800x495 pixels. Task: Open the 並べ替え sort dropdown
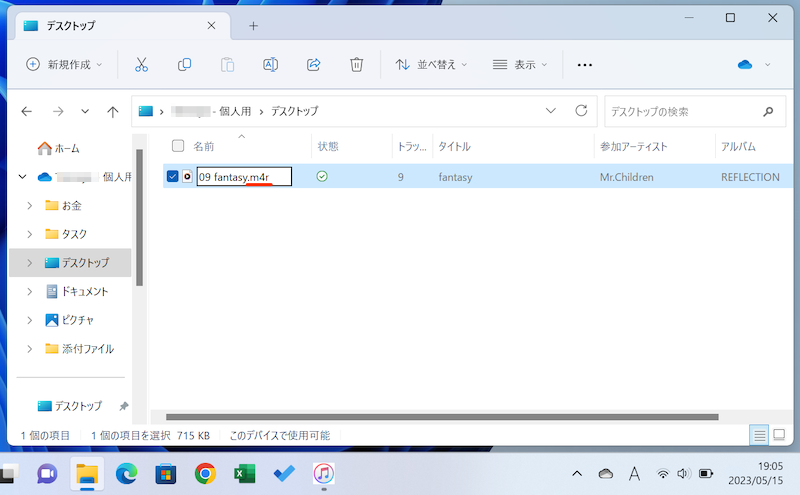[x=430, y=64]
